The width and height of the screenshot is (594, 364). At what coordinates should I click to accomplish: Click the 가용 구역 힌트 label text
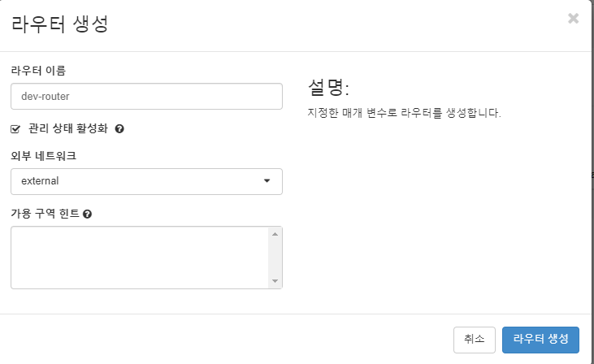tap(45, 214)
